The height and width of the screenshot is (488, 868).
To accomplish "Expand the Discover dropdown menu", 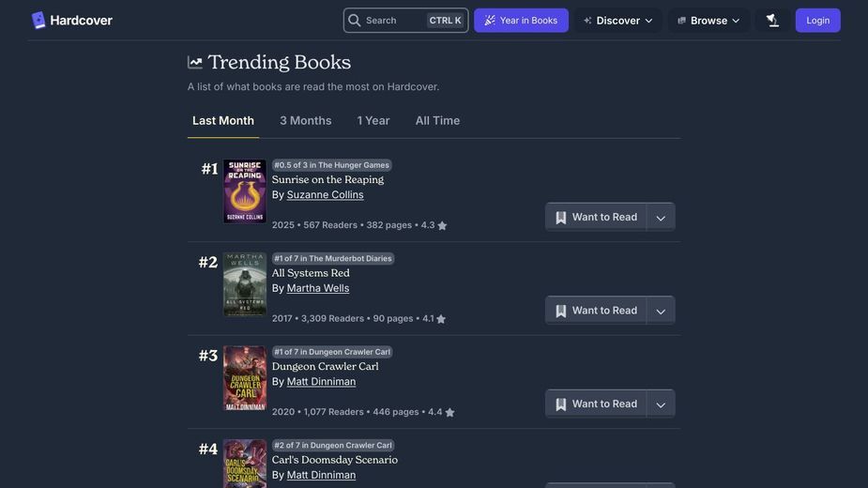I will pyautogui.click(x=617, y=21).
